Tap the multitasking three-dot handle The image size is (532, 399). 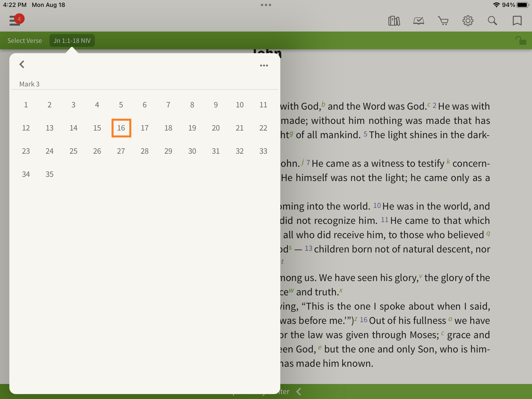266,5
